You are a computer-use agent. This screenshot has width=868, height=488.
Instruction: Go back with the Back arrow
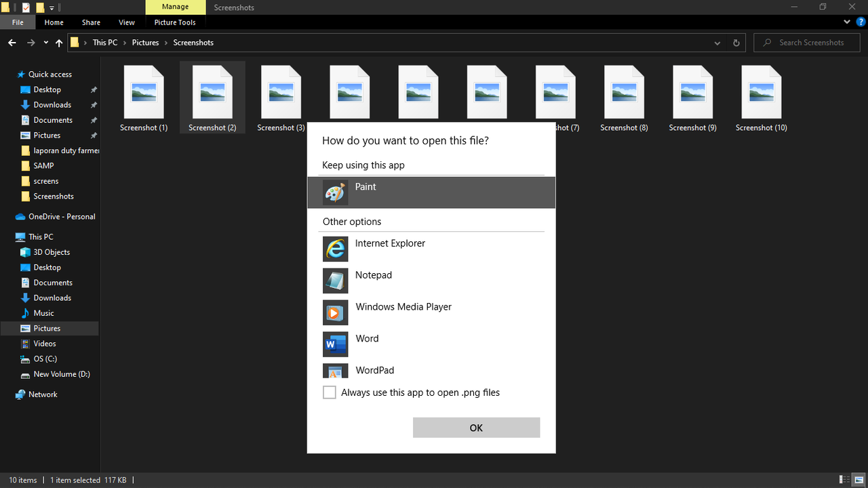pos(12,43)
